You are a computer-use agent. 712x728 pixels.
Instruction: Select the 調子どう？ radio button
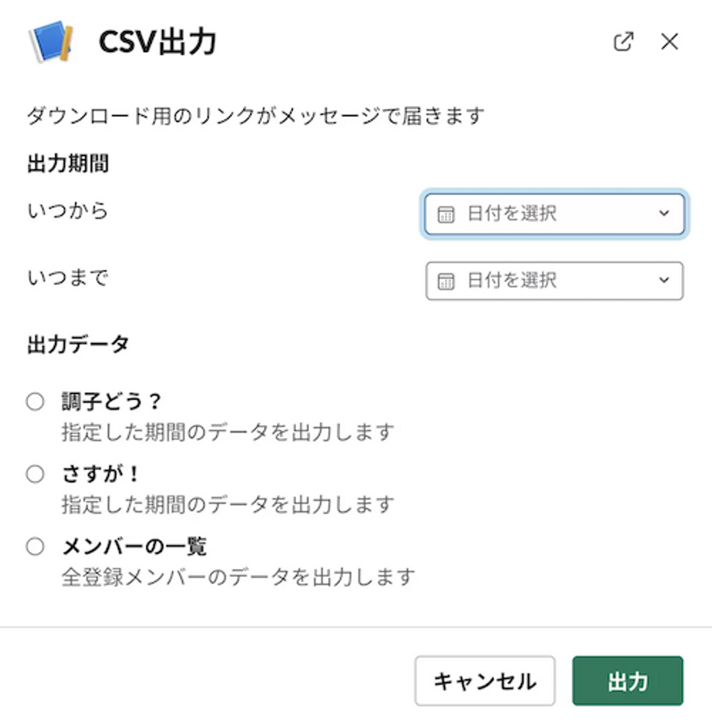35,401
